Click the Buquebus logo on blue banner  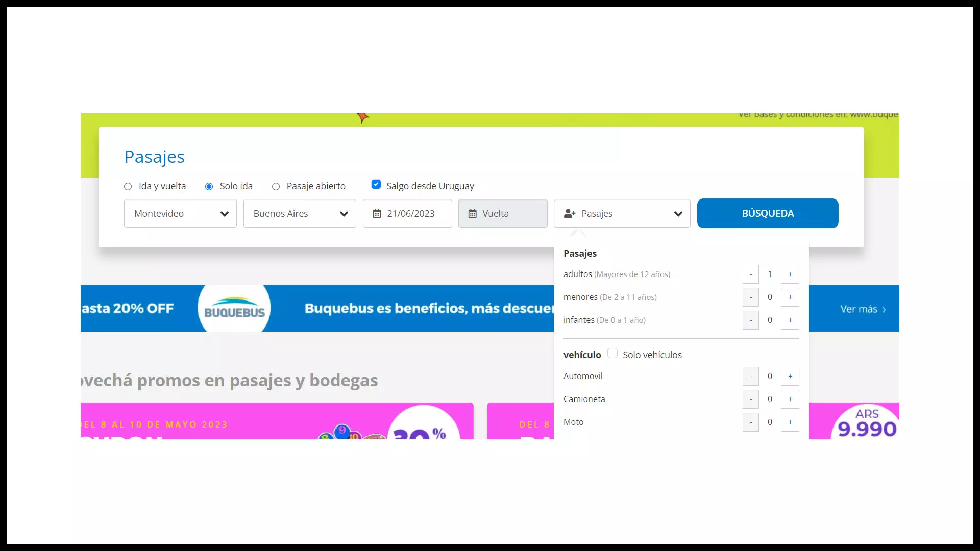234,308
